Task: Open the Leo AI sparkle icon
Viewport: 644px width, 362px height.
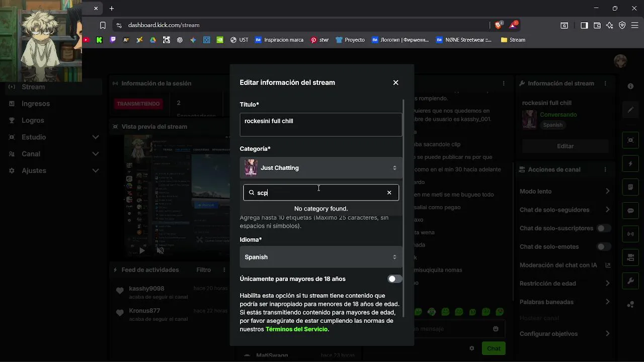Action: tap(610, 25)
